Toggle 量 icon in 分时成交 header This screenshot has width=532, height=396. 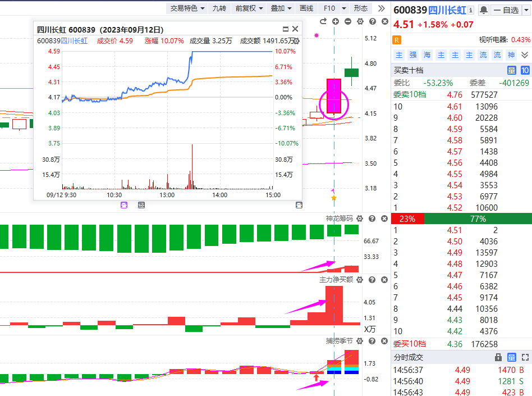pos(511,357)
